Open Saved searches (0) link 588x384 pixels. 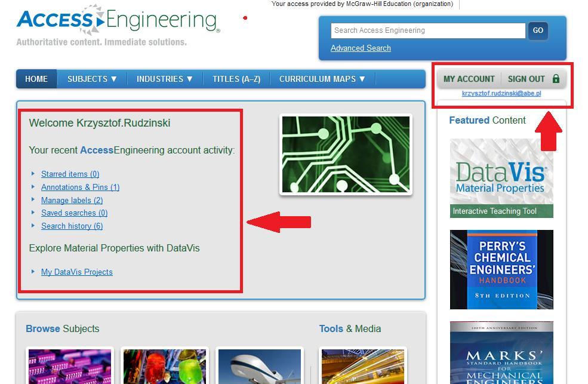pyautogui.click(x=74, y=213)
